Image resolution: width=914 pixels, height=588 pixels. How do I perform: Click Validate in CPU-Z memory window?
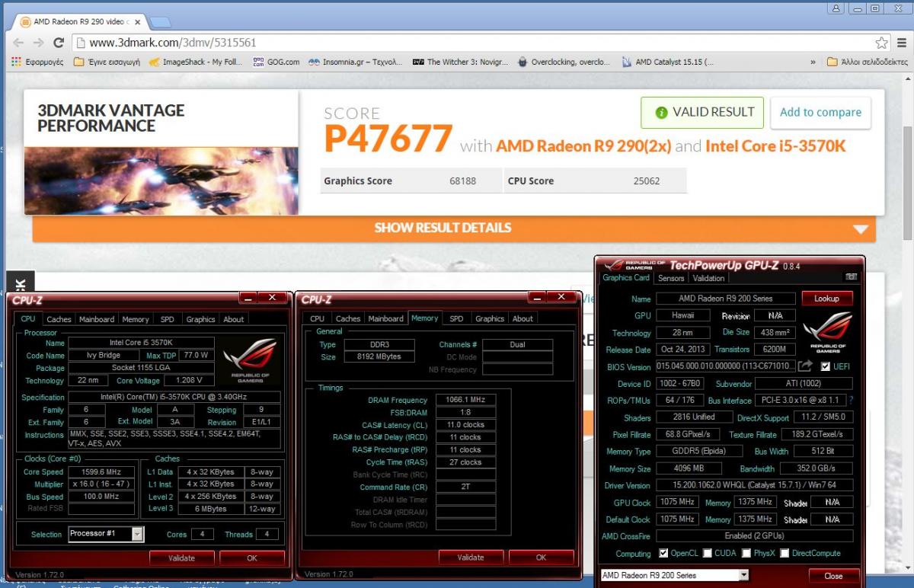pyautogui.click(x=470, y=558)
